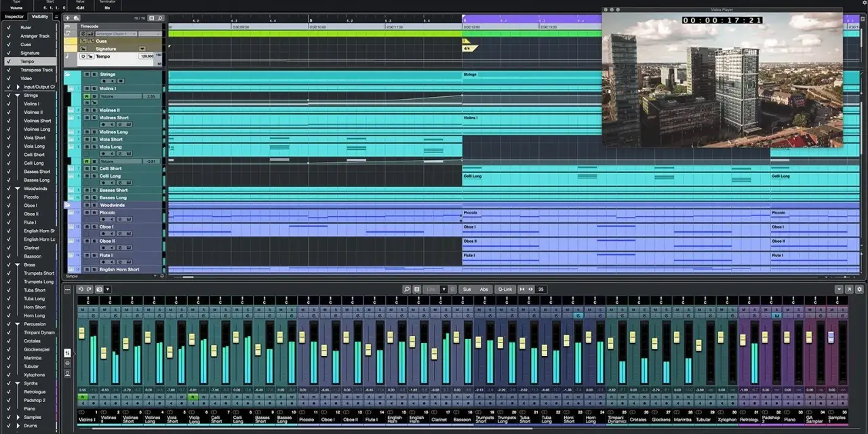Open the track search magnifier in track list
The image size is (868, 434).
point(160,18)
